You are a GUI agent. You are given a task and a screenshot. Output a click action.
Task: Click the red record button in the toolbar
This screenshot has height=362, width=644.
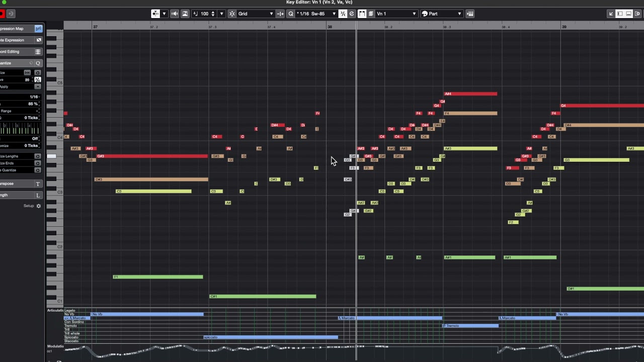pos(2,14)
